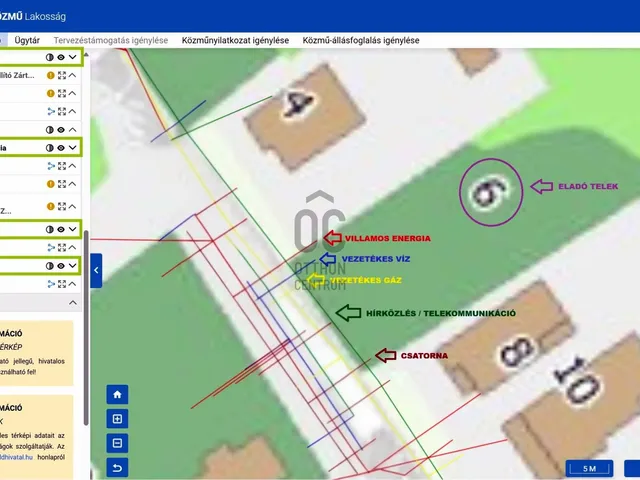
Task: Click the 5 M scale button
Action: point(589,468)
